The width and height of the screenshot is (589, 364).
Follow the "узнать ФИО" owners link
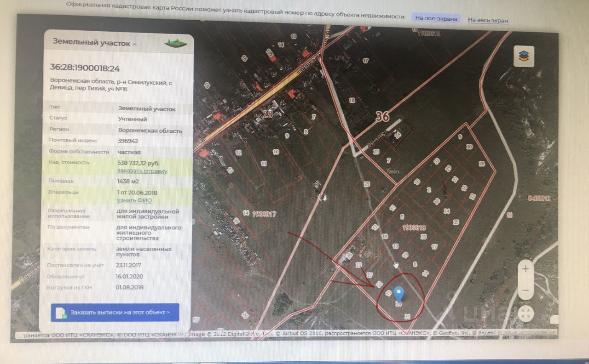click(x=135, y=200)
